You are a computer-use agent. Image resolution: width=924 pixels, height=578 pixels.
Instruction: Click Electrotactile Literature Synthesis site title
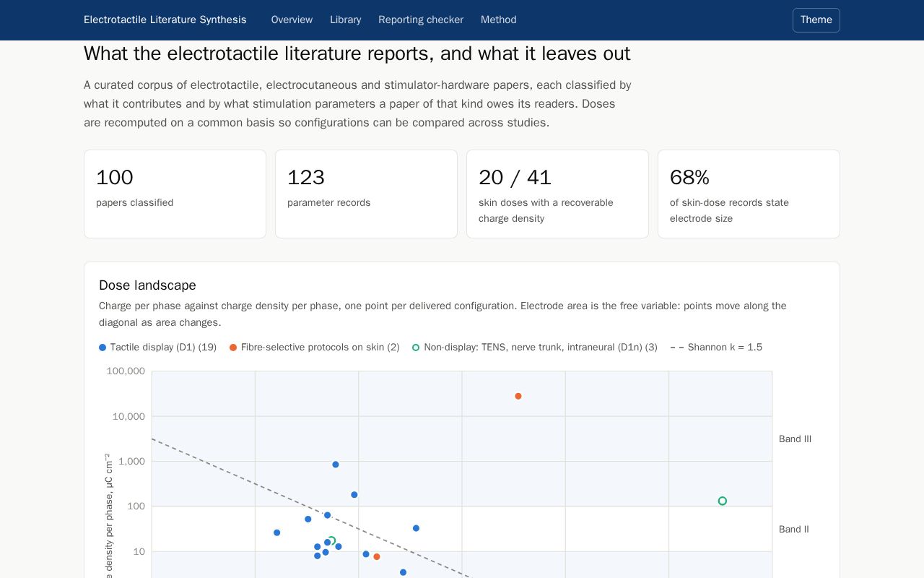[x=165, y=20]
